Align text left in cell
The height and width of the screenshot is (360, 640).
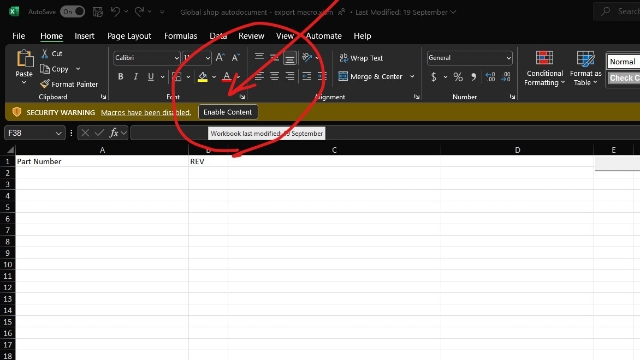coord(259,76)
